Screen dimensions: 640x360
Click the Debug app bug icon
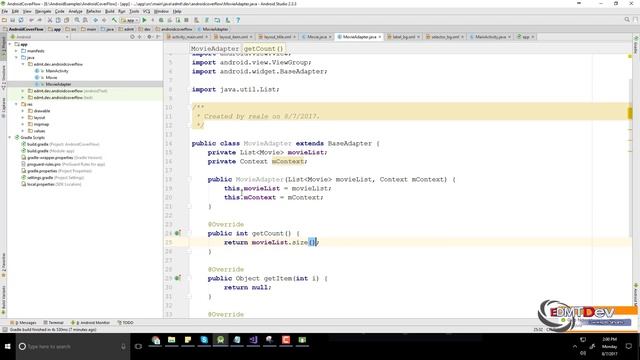[161, 20]
